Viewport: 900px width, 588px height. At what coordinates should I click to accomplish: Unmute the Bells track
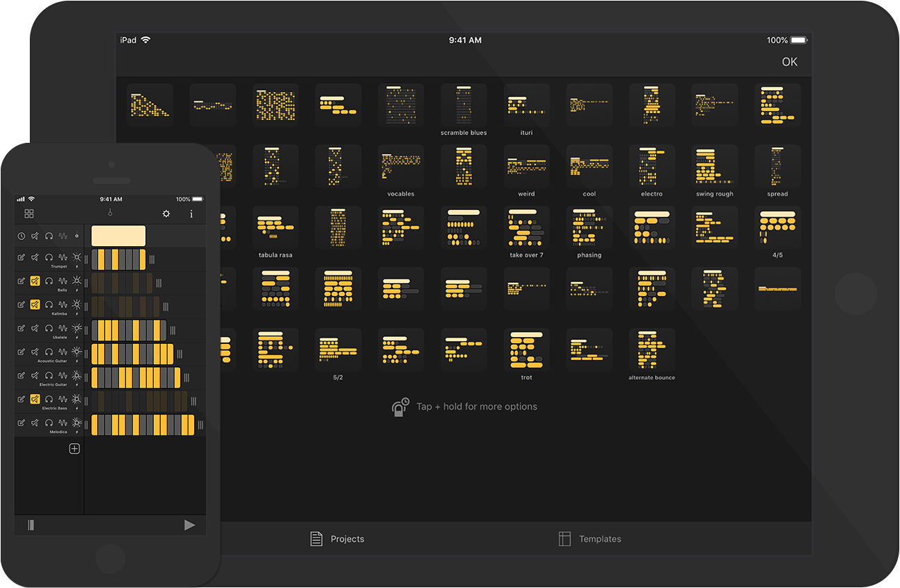coord(35,281)
